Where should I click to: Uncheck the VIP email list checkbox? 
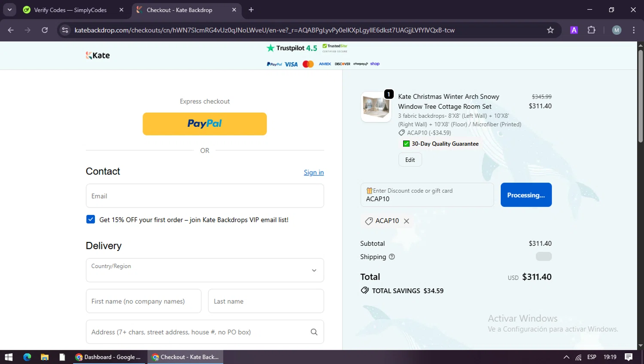click(91, 219)
